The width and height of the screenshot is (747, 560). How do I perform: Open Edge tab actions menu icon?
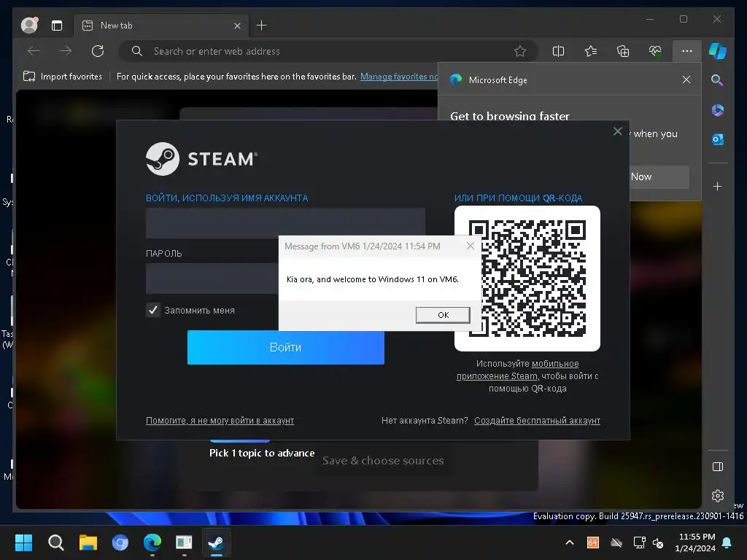pos(57,26)
